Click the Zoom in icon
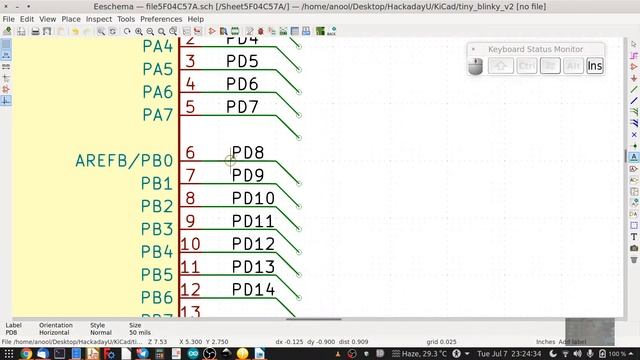This screenshot has height=360, width=640. (139, 31)
